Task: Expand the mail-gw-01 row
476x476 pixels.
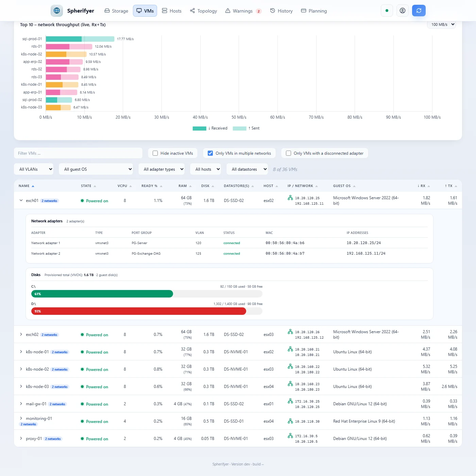Action: (x=21, y=404)
